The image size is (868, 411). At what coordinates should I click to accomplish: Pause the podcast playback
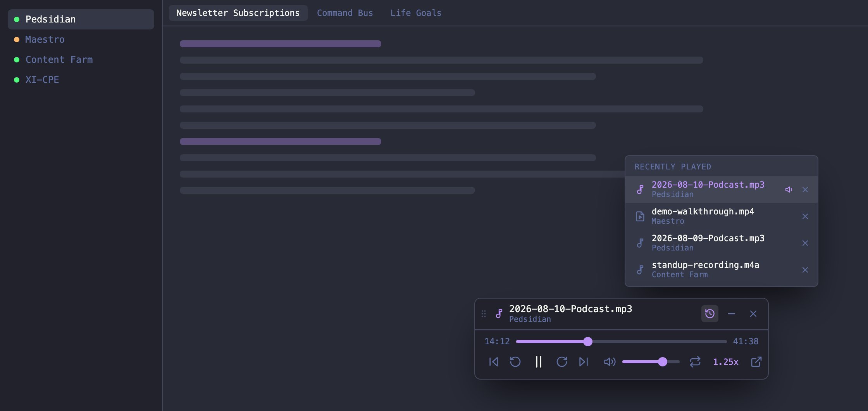tap(538, 362)
